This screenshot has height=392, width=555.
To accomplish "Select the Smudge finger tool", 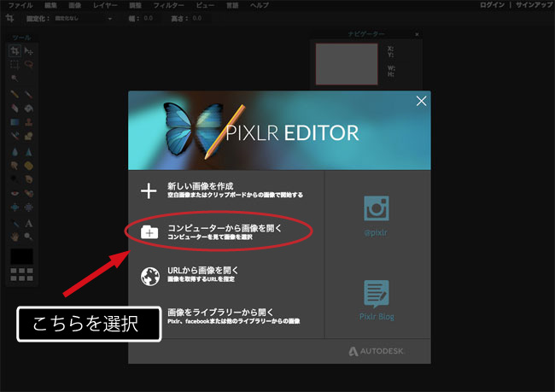I will pos(15,166).
